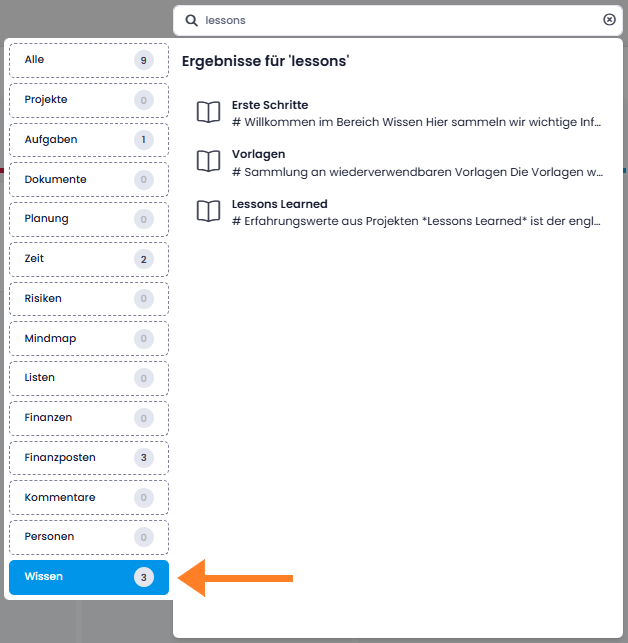Filter search results by Zeit
The image size is (628, 643).
click(89, 259)
